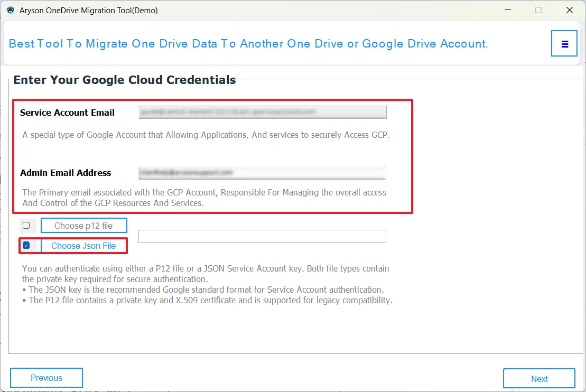This screenshot has width=586, height=392.
Task: Select the empty key file path field
Action: pos(262,236)
